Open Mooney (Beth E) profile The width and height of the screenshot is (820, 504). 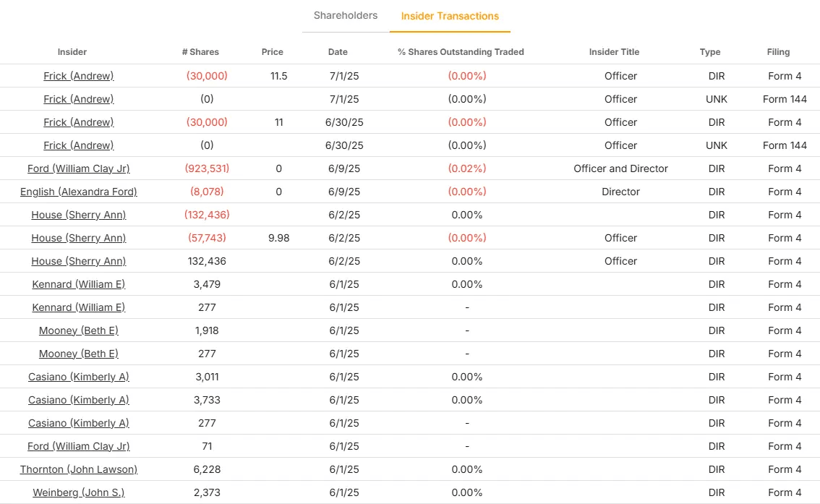[78, 330]
